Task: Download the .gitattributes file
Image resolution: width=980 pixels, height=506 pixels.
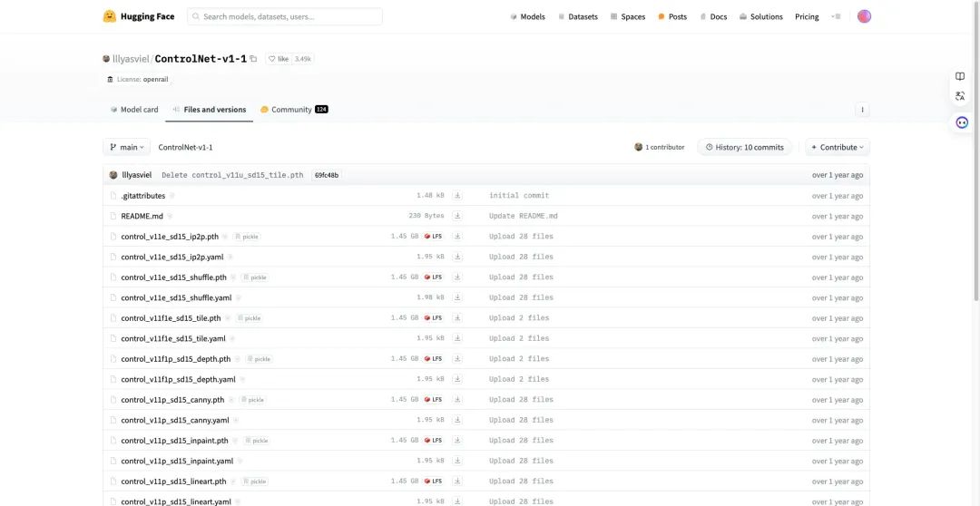Action: click(457, 196)
